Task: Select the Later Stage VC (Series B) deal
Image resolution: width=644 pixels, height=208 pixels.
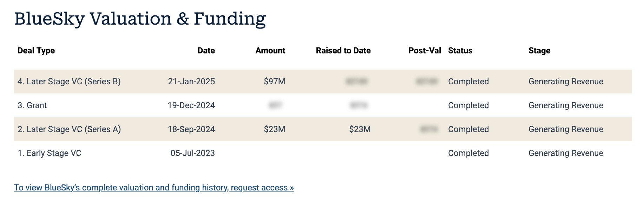Action: coord(69,82)
